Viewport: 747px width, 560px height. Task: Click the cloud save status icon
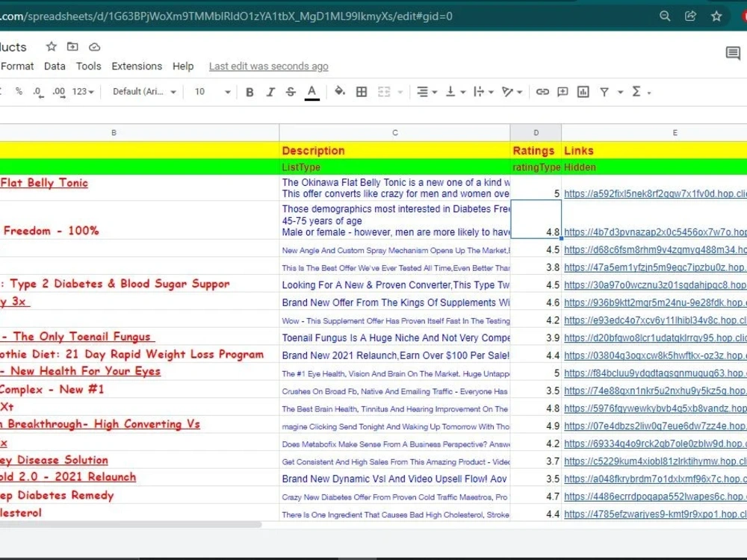[94, 46]
